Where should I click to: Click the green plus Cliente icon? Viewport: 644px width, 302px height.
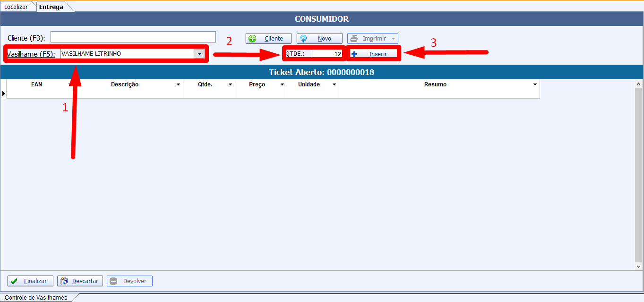tap(253, 39)
